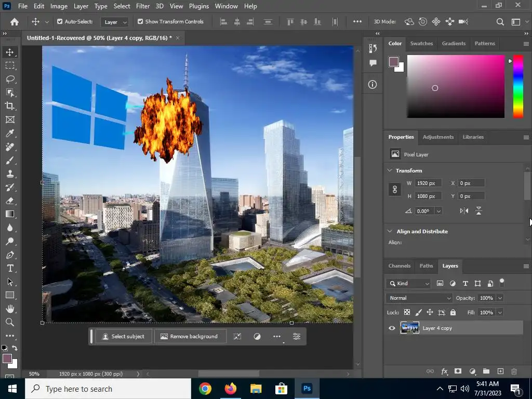Select the Clone Stamp tool
Image resolution: width=532 pixels, height=399 pixels.
10,174
